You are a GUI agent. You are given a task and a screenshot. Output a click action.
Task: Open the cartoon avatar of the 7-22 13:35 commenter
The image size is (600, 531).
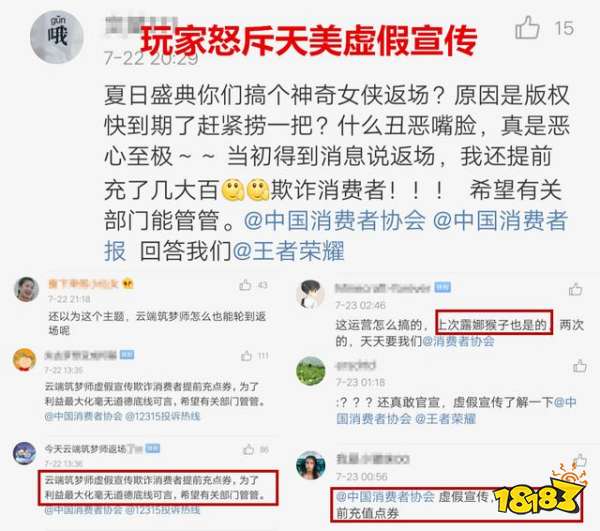24,360
